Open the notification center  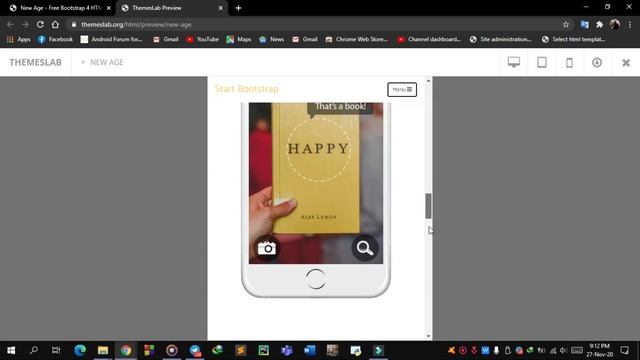tap(624, 350)
